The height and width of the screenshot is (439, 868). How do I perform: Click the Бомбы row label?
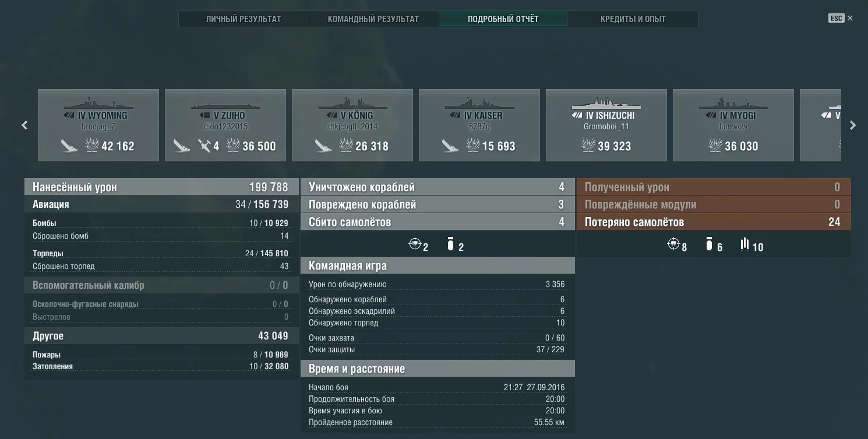(x=44, y=224)
